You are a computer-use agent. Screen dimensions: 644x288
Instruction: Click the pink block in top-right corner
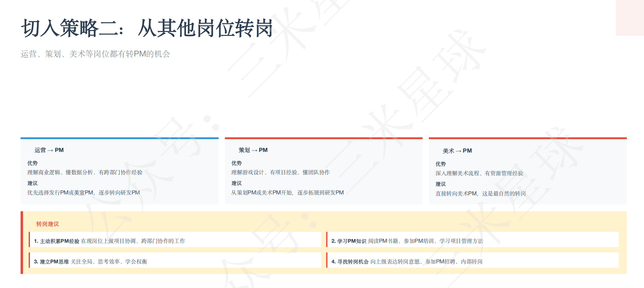pyautogui.click(x=629, y=17)
